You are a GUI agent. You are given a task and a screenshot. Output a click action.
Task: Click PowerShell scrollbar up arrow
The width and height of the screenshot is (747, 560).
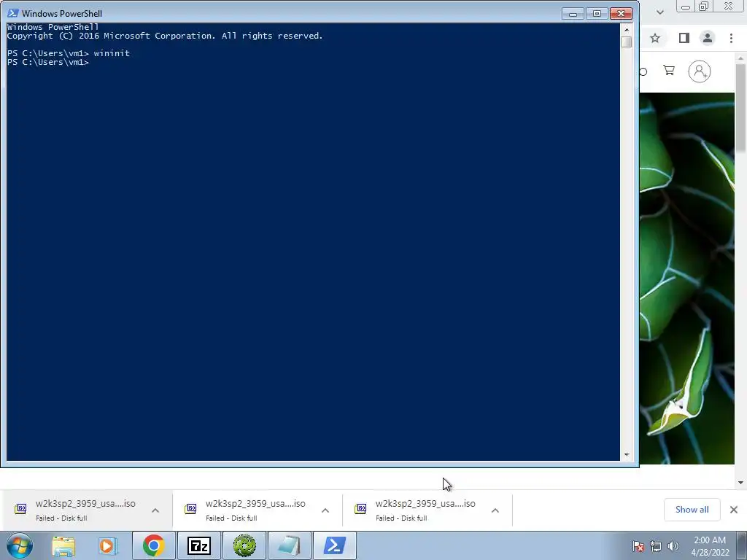(627, 29)
